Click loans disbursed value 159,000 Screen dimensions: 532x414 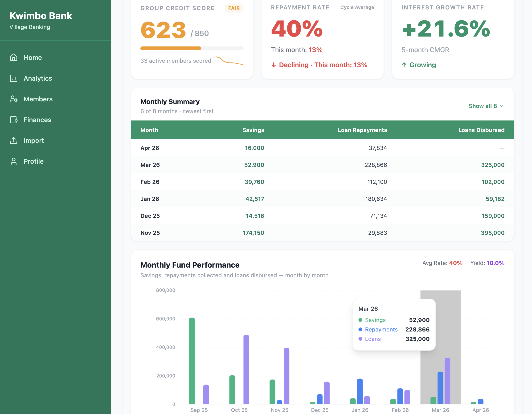pyautogui.click(x=493, y=216)
